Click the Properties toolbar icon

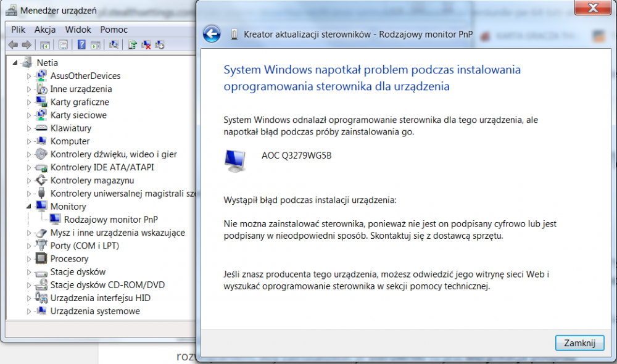(63, 44)
